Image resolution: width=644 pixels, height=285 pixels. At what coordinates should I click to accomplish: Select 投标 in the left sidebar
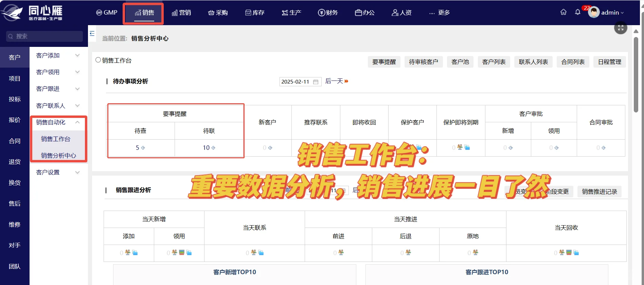click(x=15, y=99)
